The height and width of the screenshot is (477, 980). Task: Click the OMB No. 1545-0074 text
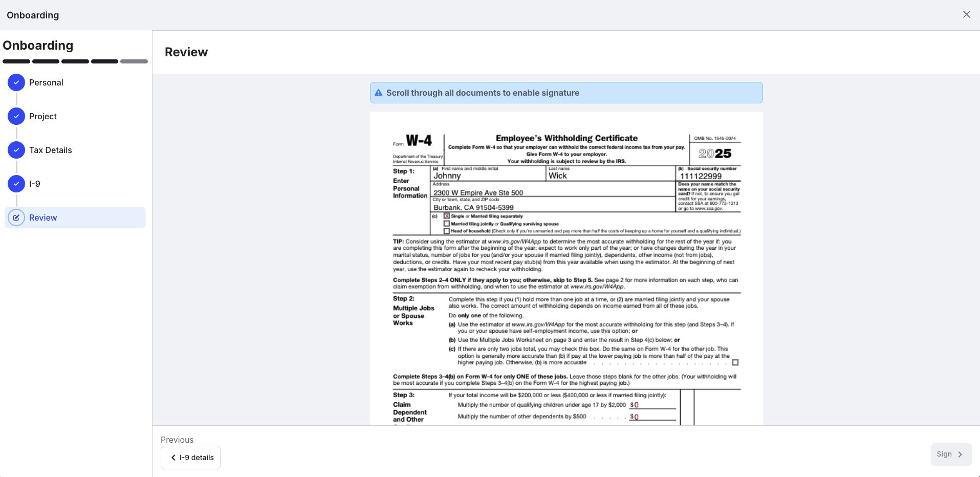pyautogui.click(x=715, y=138)
